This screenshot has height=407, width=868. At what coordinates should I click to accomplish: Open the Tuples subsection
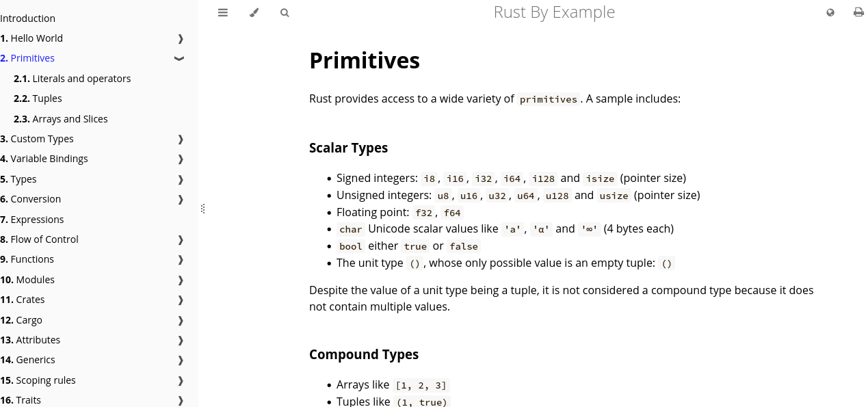click(47, 99)
